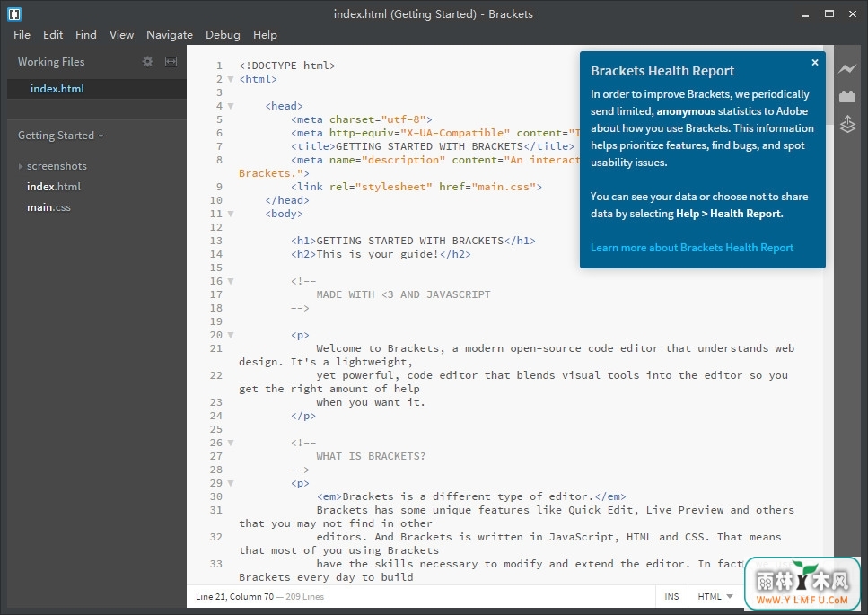This screenshot has width=868, height=615.
Task: Open the Help menu
Action: [265, 34]
